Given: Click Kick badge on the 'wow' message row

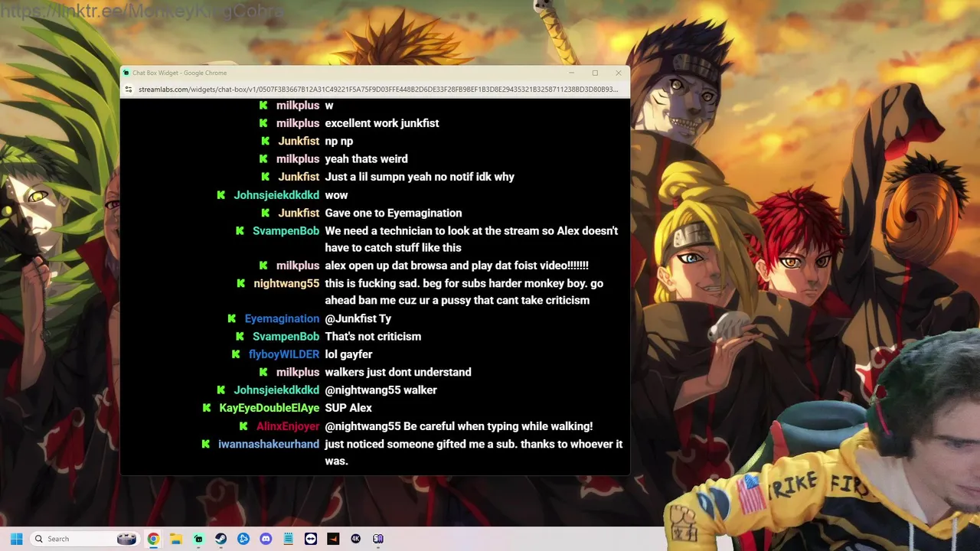Looking at the screenshot, I should coord(221,195).
